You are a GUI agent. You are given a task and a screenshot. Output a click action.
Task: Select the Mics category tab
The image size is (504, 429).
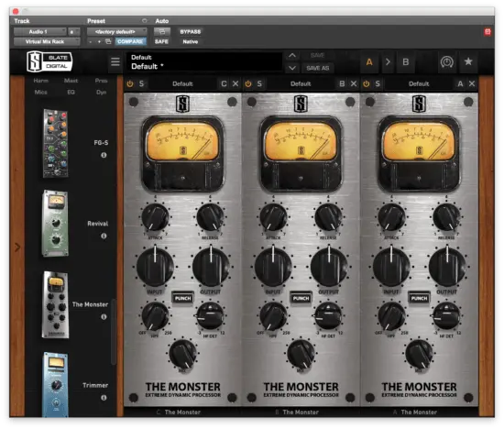(x=41, y=92)
